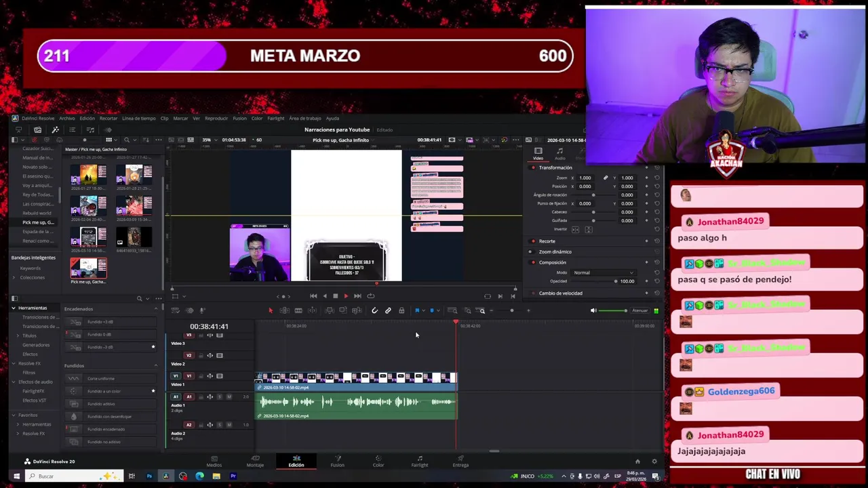Solo the Audio 1 track with S button
868x488 pixels.
[219, 396]
